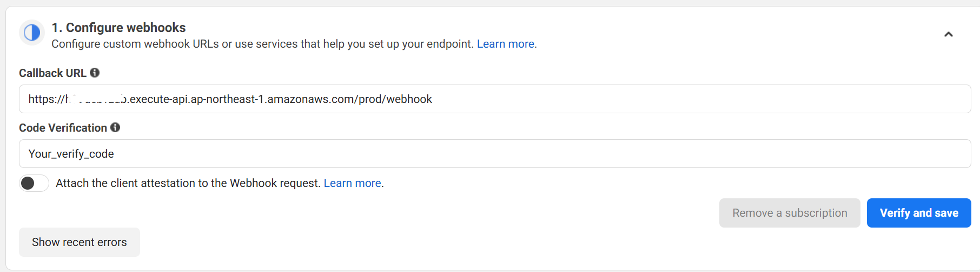Viewport: 980px width, 272px height.
Task: Click the Code Verification field label
Action: pyautogui.click(x=63, y=128)
